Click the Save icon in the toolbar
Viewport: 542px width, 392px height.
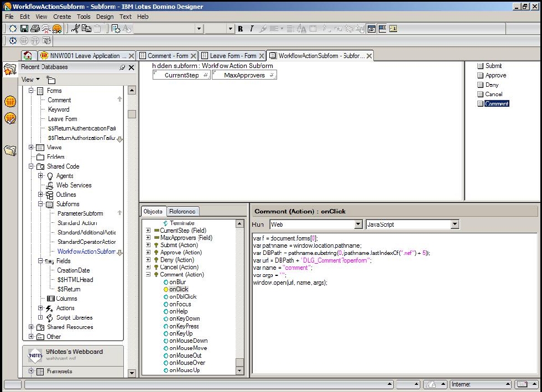[24, 29]
